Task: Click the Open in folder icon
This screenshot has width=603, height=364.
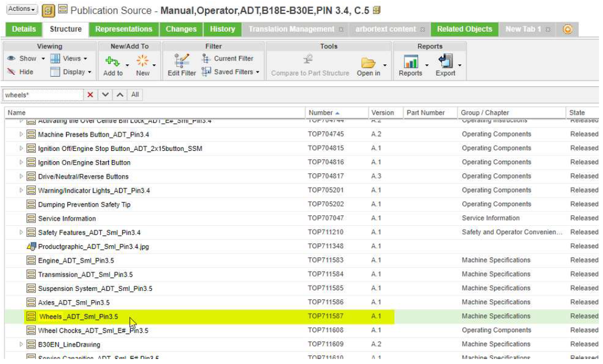Action: pos(368,63)
